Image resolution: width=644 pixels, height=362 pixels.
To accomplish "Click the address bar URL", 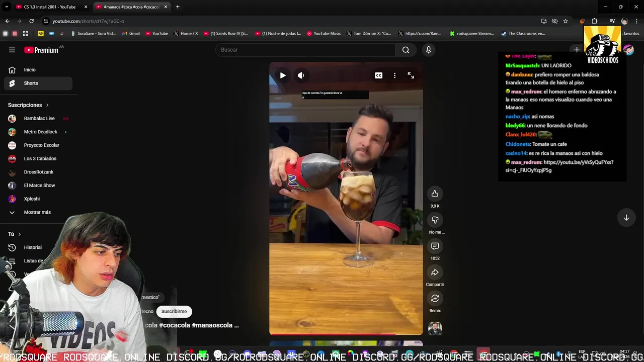I will [88, 21].
